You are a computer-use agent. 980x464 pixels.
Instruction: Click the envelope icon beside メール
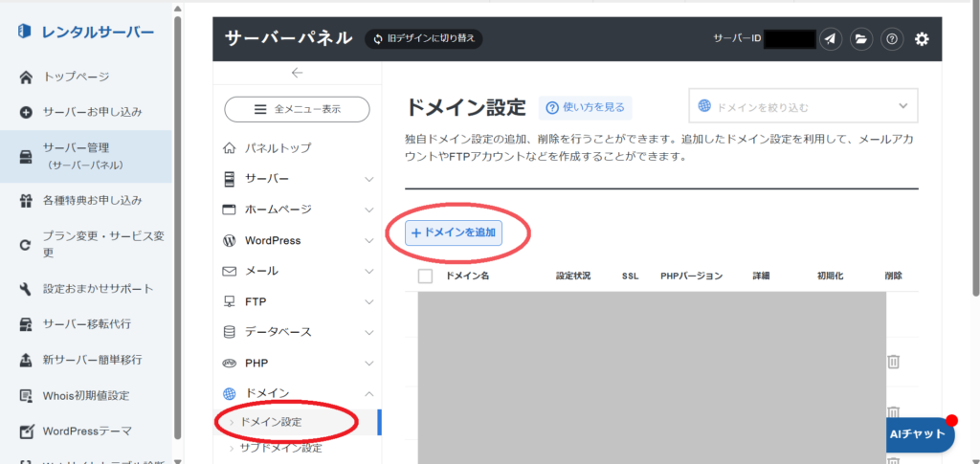tap(230, 271)
